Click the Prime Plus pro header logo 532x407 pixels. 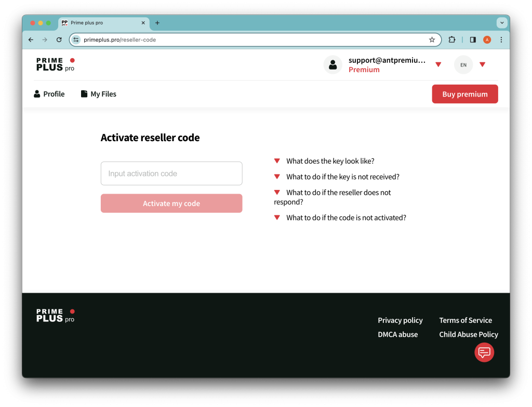(55, 64)
